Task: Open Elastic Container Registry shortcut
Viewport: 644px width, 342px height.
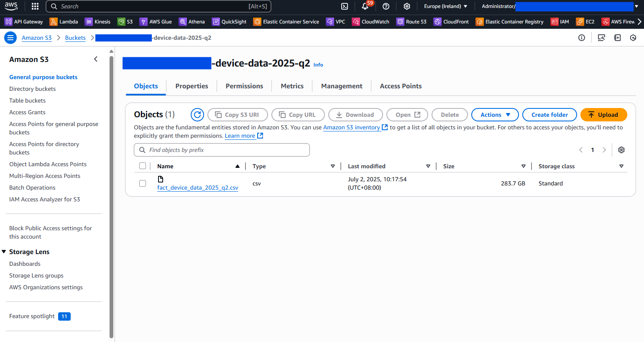Action: point(510,22)
